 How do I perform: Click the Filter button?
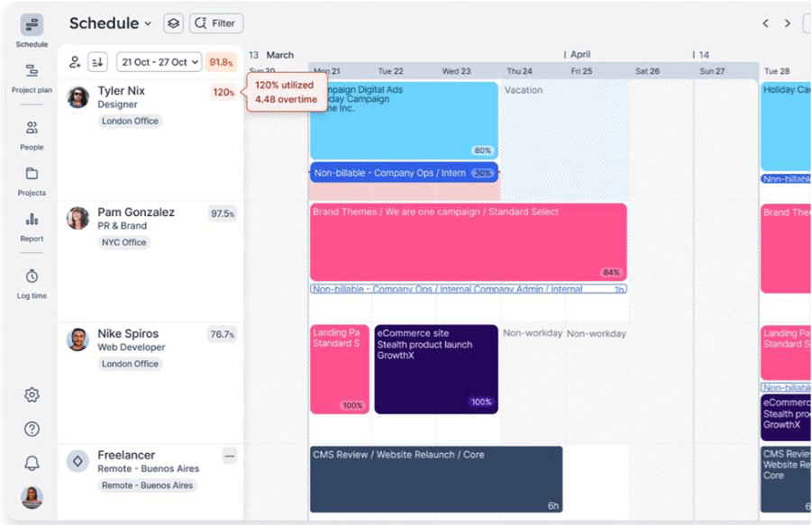[x=216, y=23]
